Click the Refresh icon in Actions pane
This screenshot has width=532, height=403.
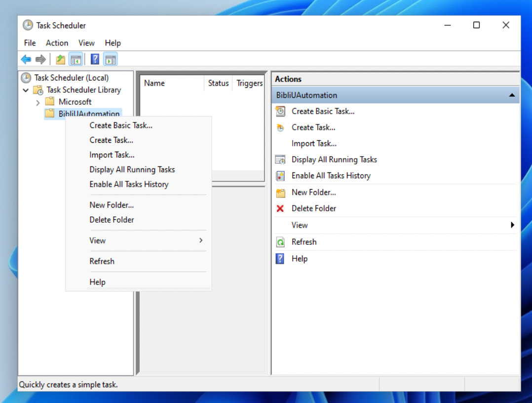coord(280,242)
